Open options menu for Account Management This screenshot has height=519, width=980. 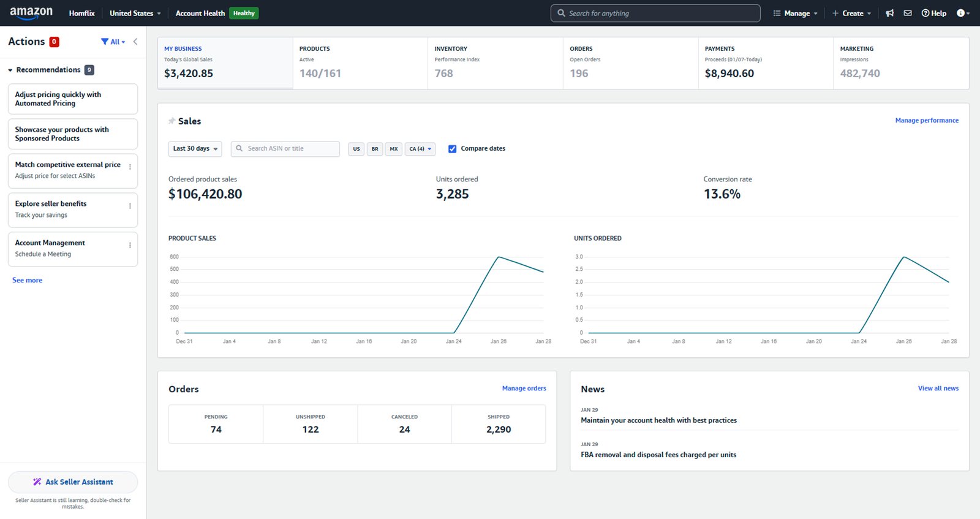(130, 245)
